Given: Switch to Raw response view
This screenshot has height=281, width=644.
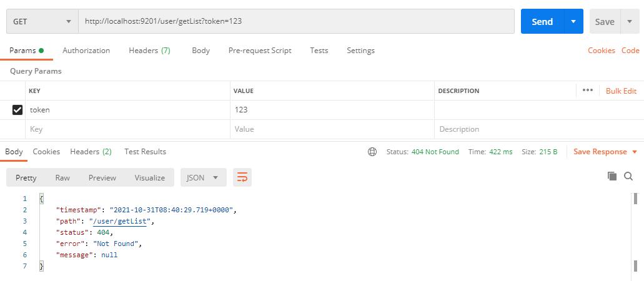Looking at the screenshot, I should click(x=62, y=177).
